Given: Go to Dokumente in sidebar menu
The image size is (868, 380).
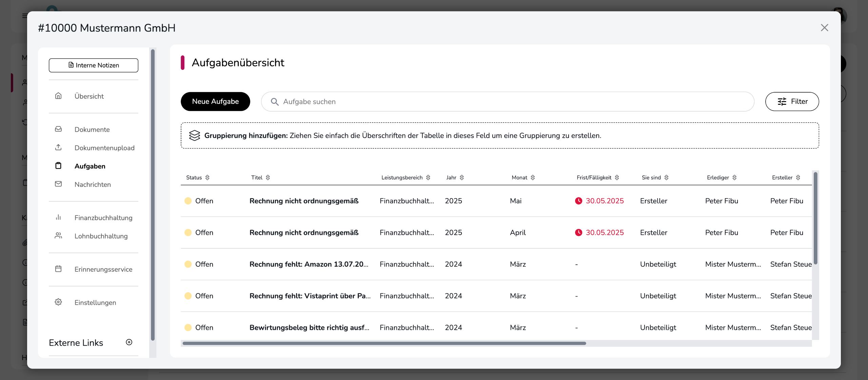Looking at the screenshot, I should [92, 129].
